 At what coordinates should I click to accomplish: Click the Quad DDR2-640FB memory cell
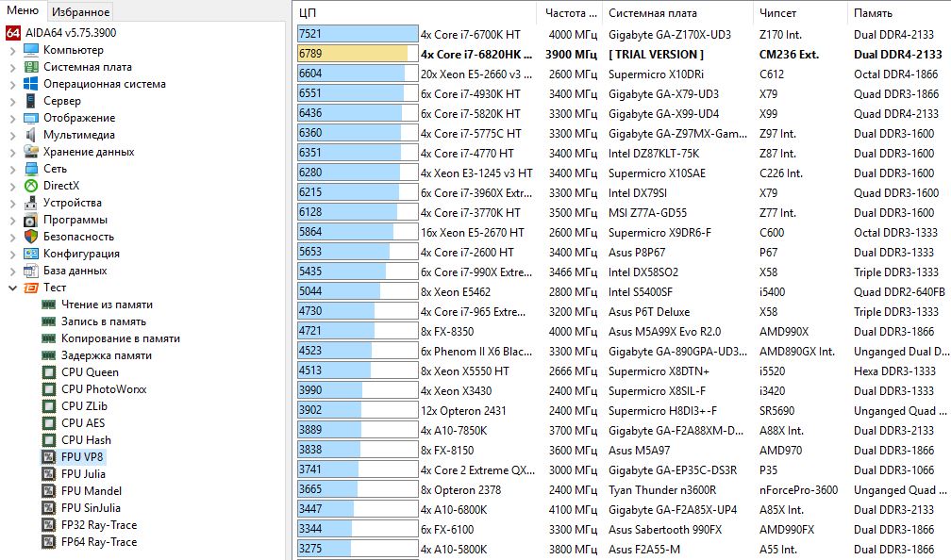point(899,292)
